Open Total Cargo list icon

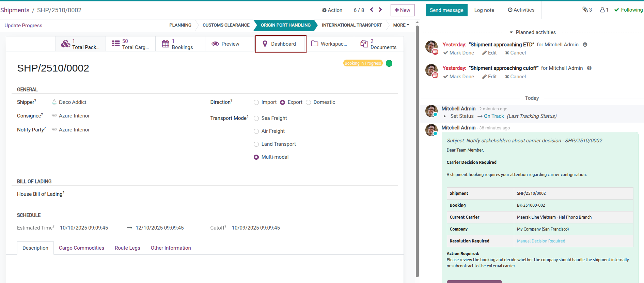pos(116,44)
